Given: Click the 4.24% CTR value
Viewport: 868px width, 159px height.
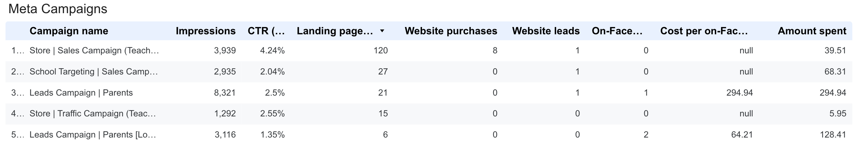Looking at the screenshot, I should point(272,51).
